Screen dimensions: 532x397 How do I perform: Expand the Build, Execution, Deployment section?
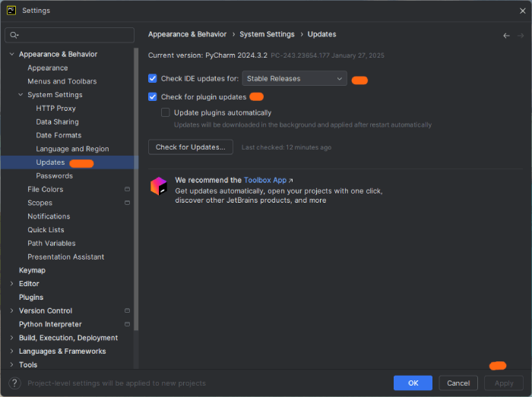tap(11, 338)
